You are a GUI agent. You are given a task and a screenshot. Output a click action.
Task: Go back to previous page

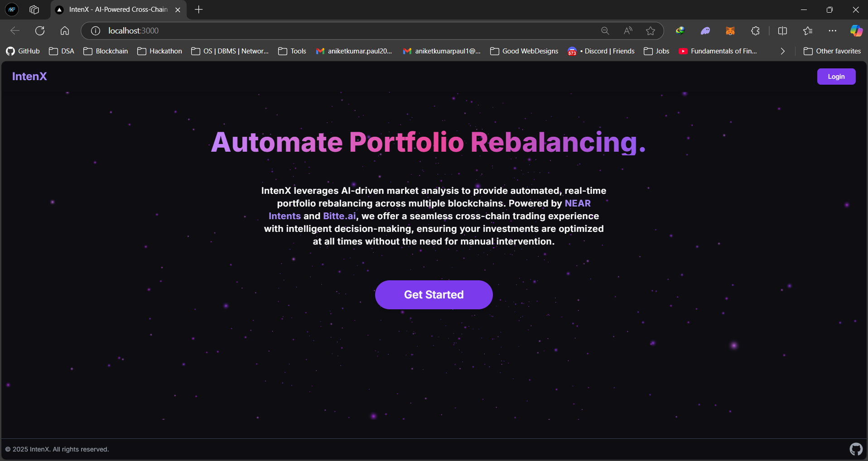[x=15, y=31]
